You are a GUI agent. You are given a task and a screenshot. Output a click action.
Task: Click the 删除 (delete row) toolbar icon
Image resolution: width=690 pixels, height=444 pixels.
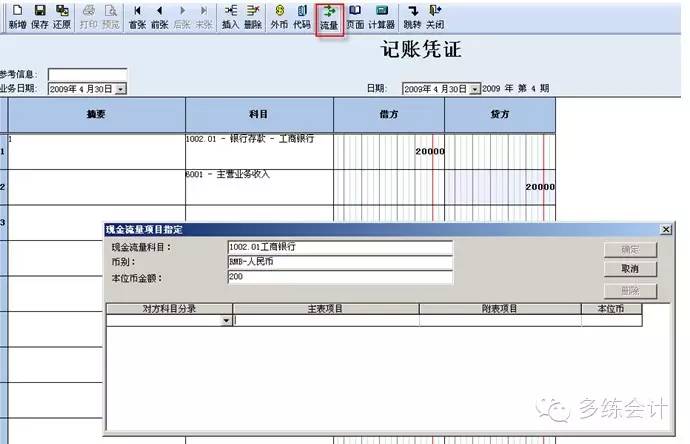pos(253,17)
